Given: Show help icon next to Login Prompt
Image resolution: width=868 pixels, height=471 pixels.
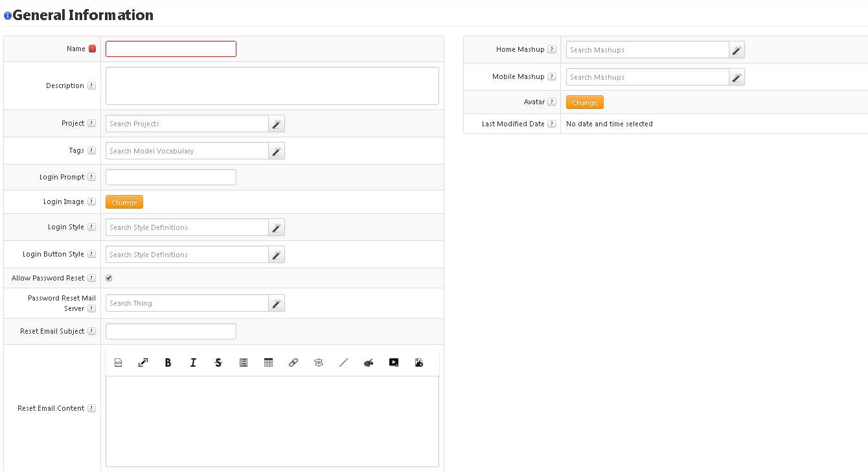Looking at the screenshot, I should pos(92,177).
